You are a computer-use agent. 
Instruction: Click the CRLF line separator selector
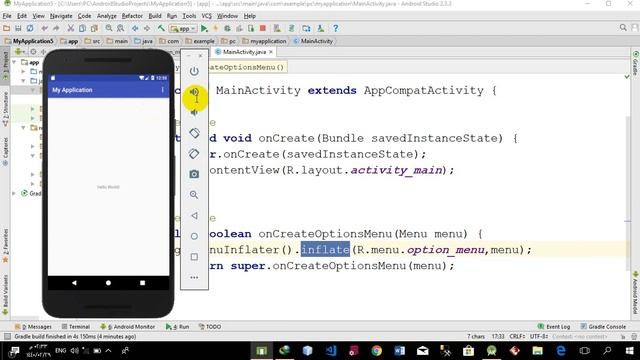point(517,337)
